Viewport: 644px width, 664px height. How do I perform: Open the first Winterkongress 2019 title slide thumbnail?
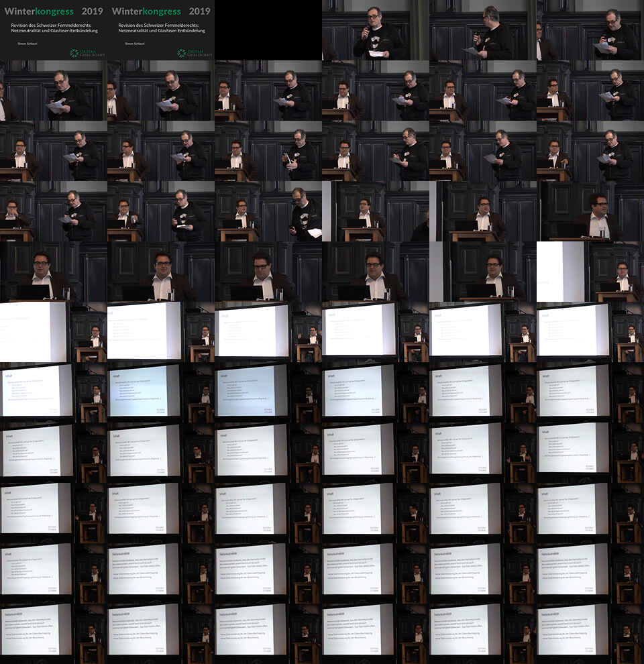(x=54, y=30)
